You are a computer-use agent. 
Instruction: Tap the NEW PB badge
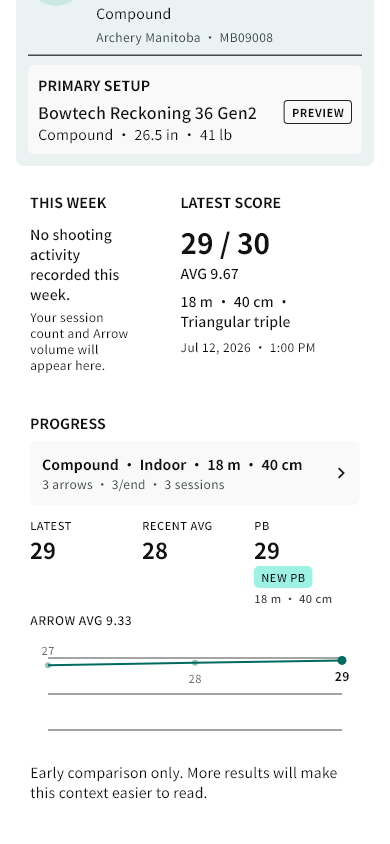(x=283, y=578)
